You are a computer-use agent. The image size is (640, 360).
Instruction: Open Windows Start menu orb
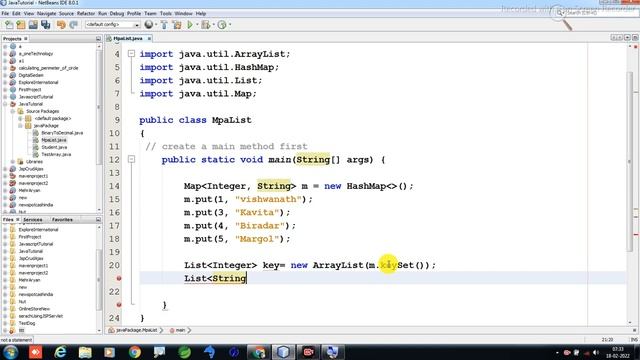pyautogui.click(x=10, y=352)
